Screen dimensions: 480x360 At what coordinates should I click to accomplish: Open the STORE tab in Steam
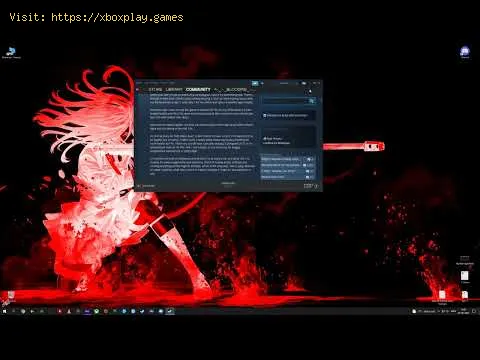pos(155,90)
